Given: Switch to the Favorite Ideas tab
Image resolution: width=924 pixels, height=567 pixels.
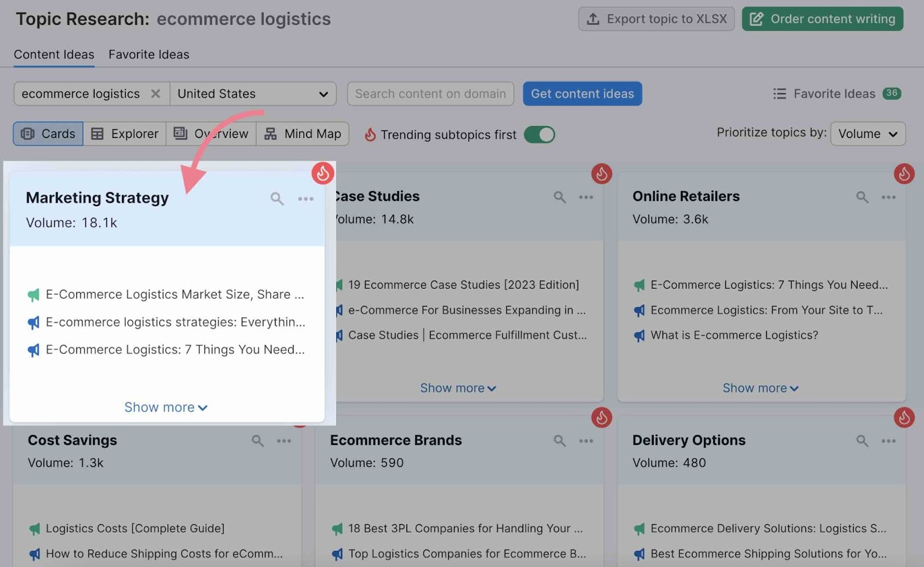Looking at the screenshot, I should [148, 54].
